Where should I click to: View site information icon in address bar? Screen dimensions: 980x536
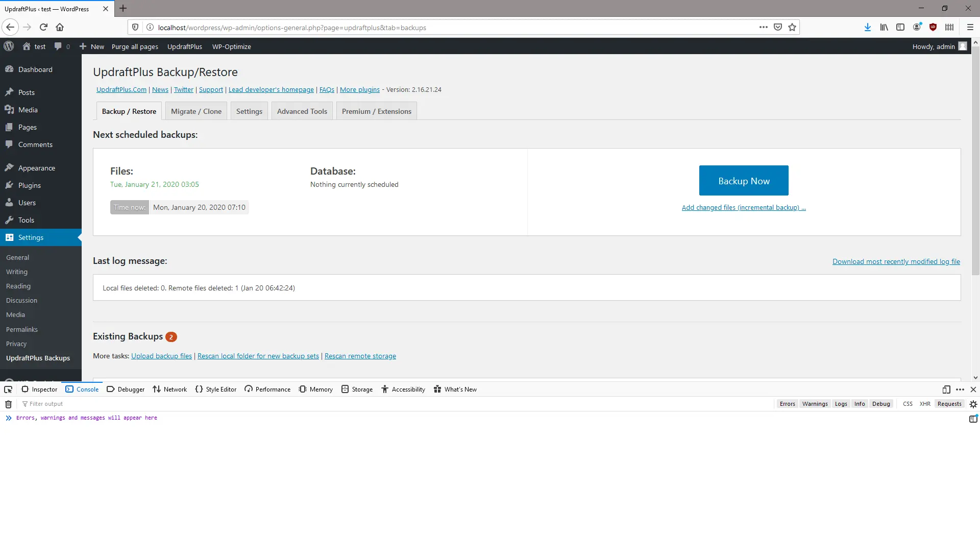150,28
